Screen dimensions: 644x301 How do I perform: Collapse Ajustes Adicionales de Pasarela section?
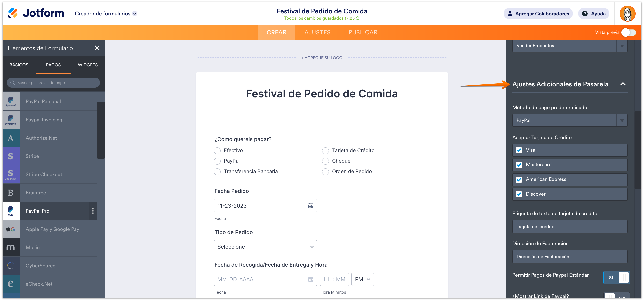click(623, 84)
